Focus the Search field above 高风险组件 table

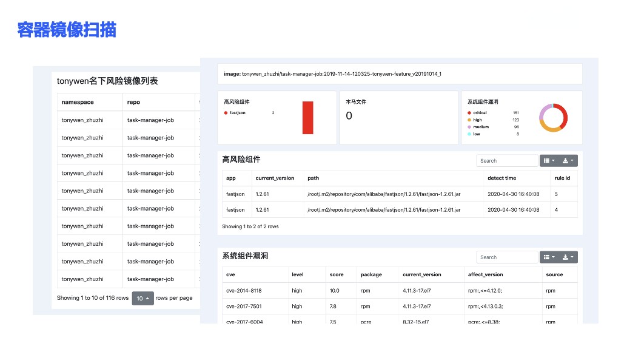506,161
